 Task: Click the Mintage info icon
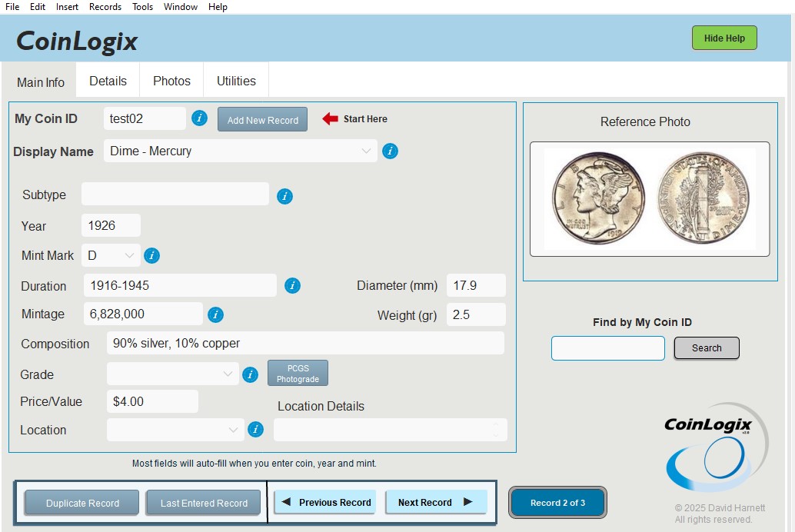(x=215, y=315)
